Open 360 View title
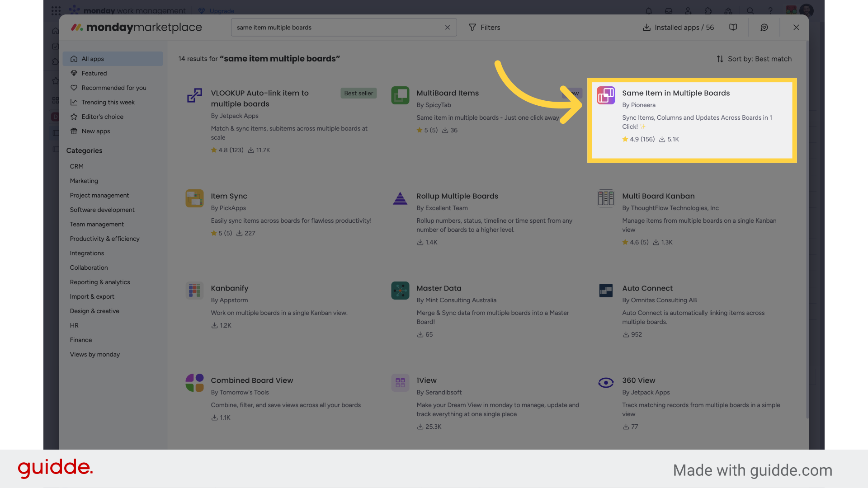The height and width of the screenshot is (488, 868). click(639, 380)
